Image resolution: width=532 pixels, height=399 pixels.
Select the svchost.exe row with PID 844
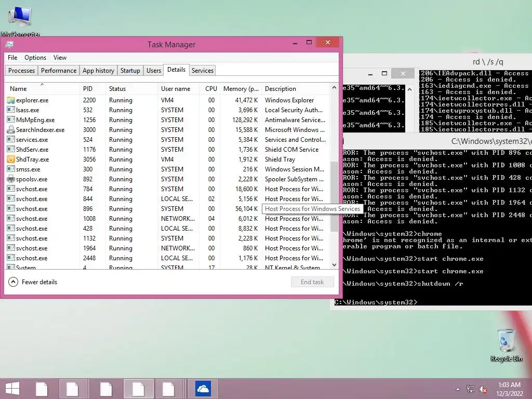coord(168,199)
